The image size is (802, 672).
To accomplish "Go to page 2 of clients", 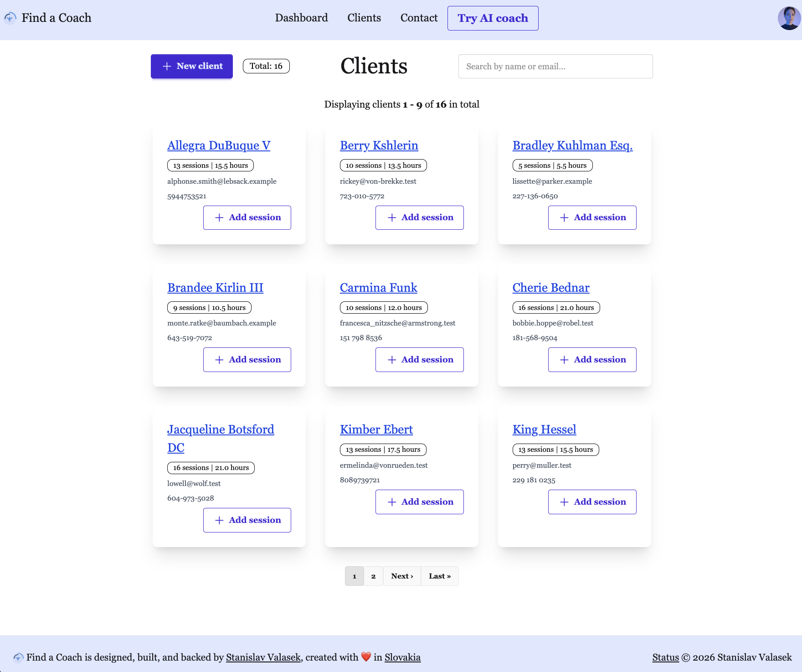I will (x=373, y=576).
